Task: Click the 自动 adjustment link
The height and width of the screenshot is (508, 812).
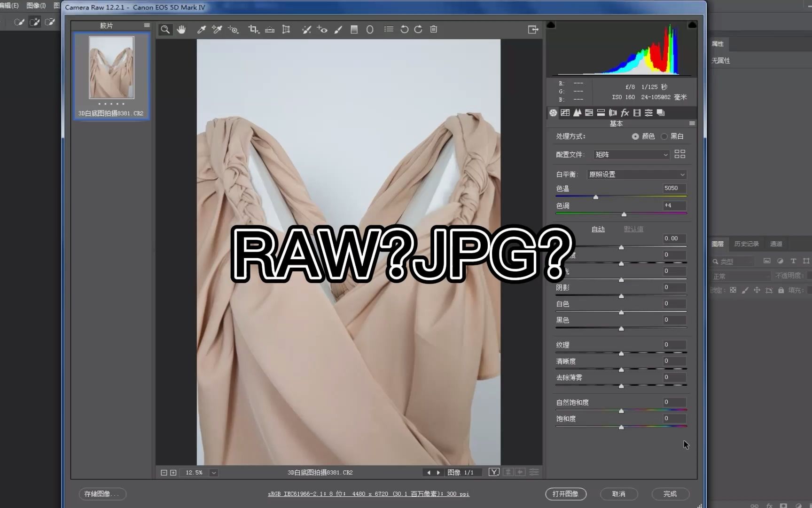Action: coord(598,229)
